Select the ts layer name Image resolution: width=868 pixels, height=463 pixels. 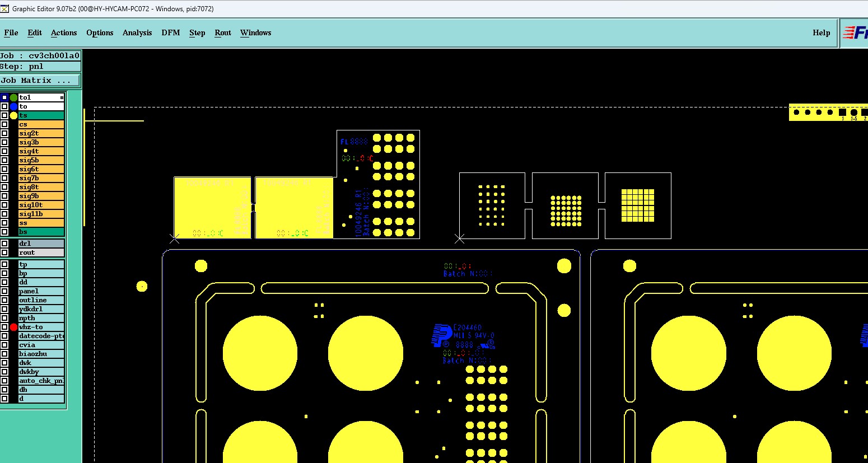click(41, 115)
